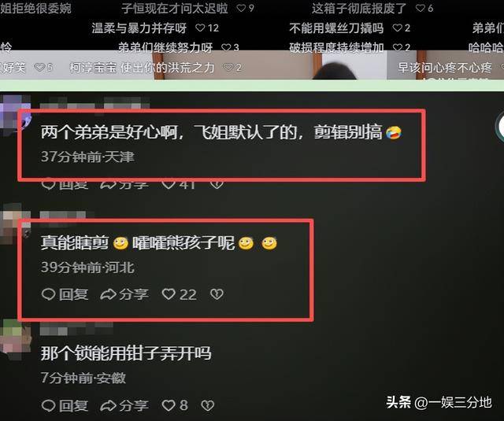Click the share arrow icon on the 安徽 comment
Viewport: 504px width, 421px height.
[x=108, y=405]
